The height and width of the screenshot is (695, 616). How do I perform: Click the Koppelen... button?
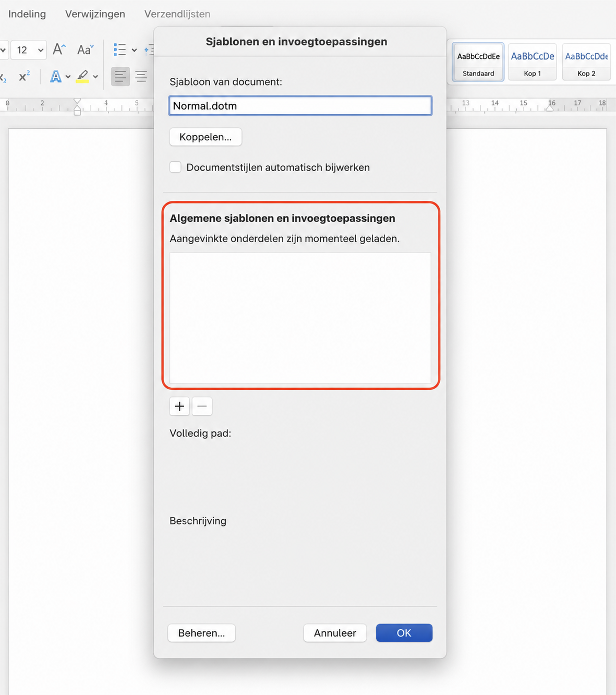click(x=206, y=137)
